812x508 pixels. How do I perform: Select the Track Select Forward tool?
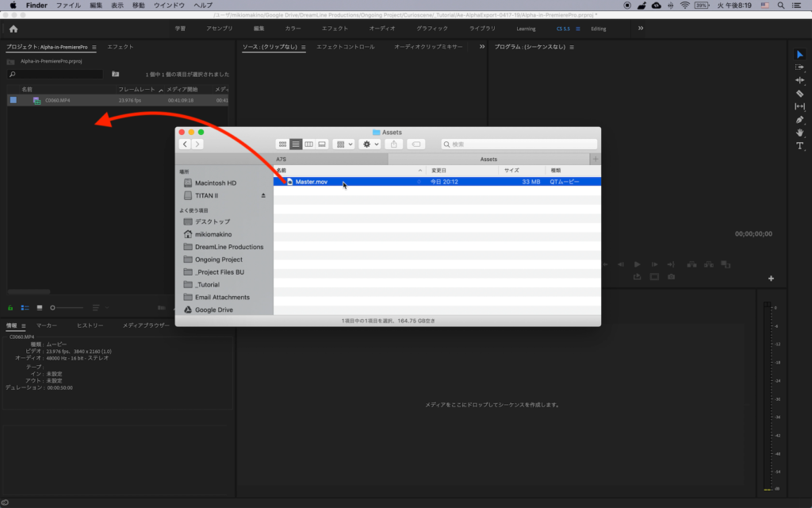(799, 67)
